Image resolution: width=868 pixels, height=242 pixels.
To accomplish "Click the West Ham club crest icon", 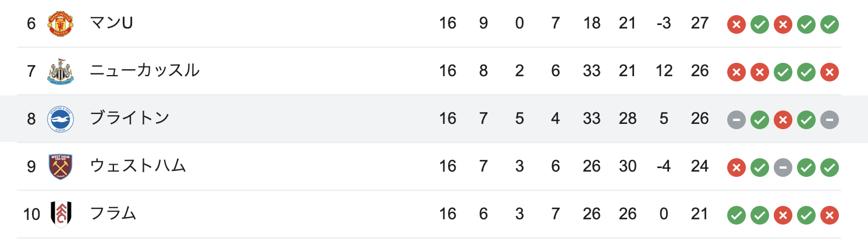I will [61, 167].
